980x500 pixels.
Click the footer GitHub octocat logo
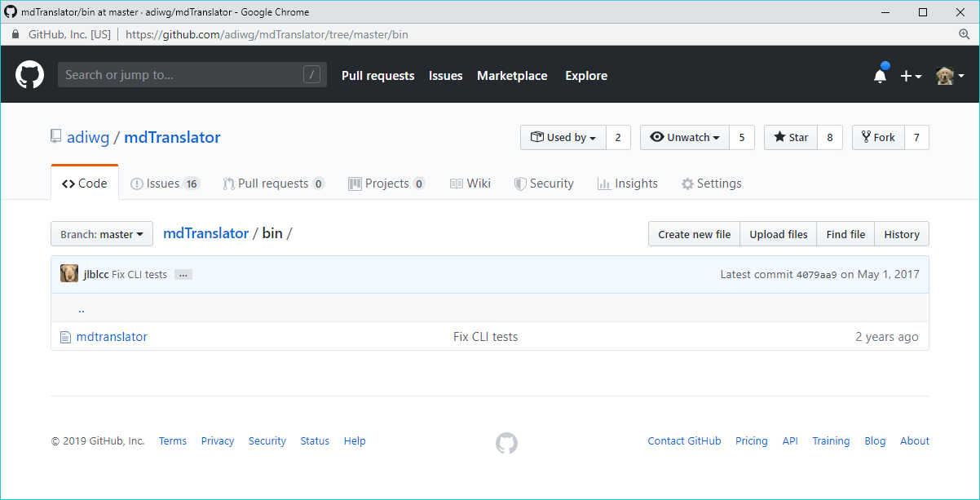[x=506, y=443]
